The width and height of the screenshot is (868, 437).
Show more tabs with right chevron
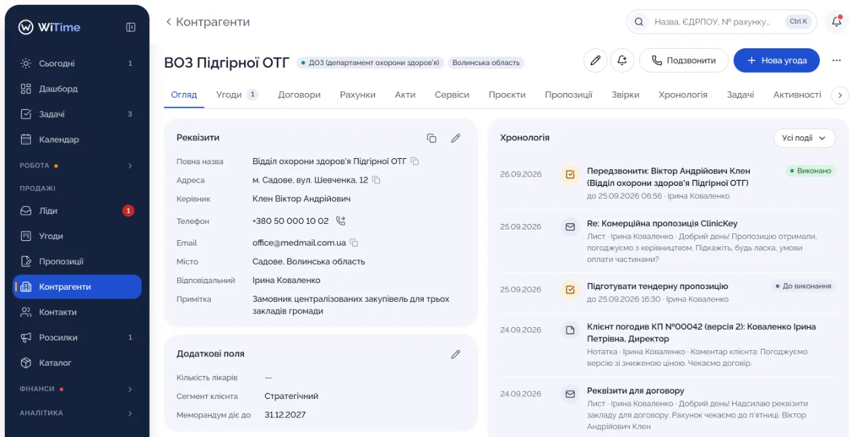point(840,96)
